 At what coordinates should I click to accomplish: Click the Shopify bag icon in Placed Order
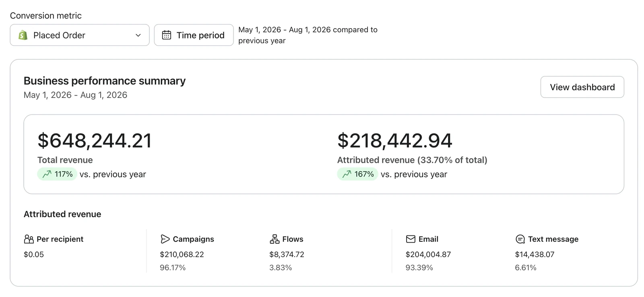tap(23, 35)
